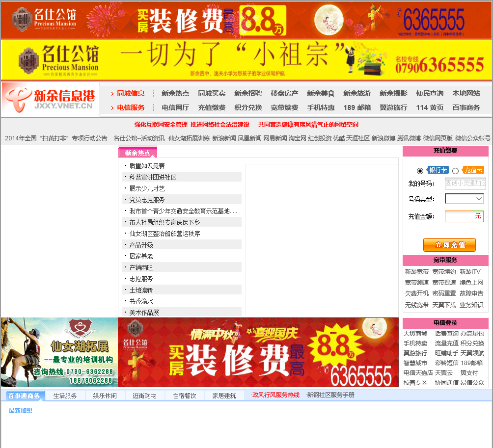
Task: Open the news item 土地流转
Action: coord(141,290)
